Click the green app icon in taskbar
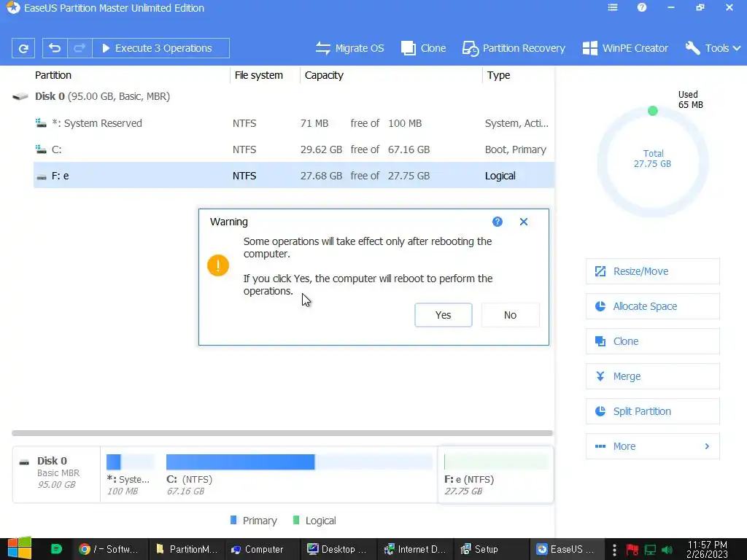 tap(56, 548)
